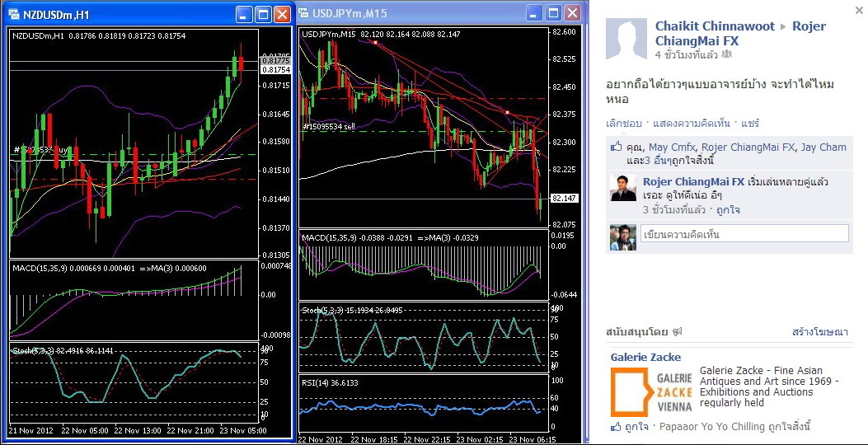Close the USDJPYm,M15 chart window
Screen dimensions: 868x445
[572, 12]
